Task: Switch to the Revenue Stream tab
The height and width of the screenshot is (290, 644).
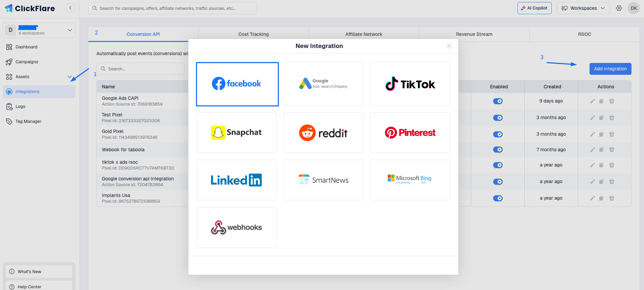Action: [474, 34]
